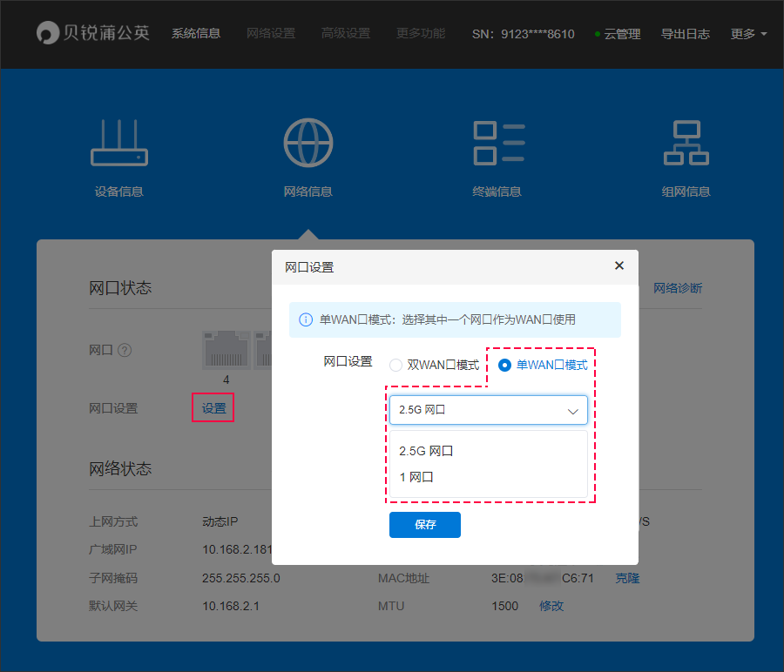Click the 255.255.255.0 subnet mask value
The width and height of the screenshot is (784, 672).
coord(241,578)
